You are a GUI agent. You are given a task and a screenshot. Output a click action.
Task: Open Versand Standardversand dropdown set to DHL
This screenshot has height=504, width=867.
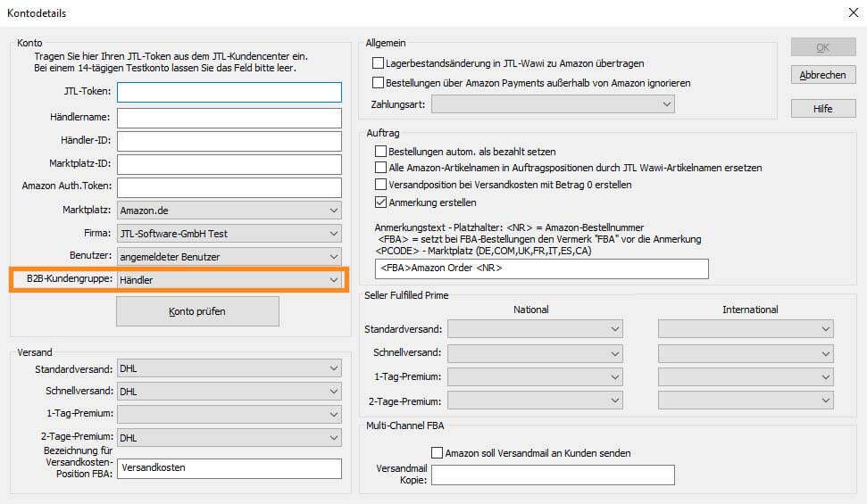pyautogui.click(x=229, y=368)
